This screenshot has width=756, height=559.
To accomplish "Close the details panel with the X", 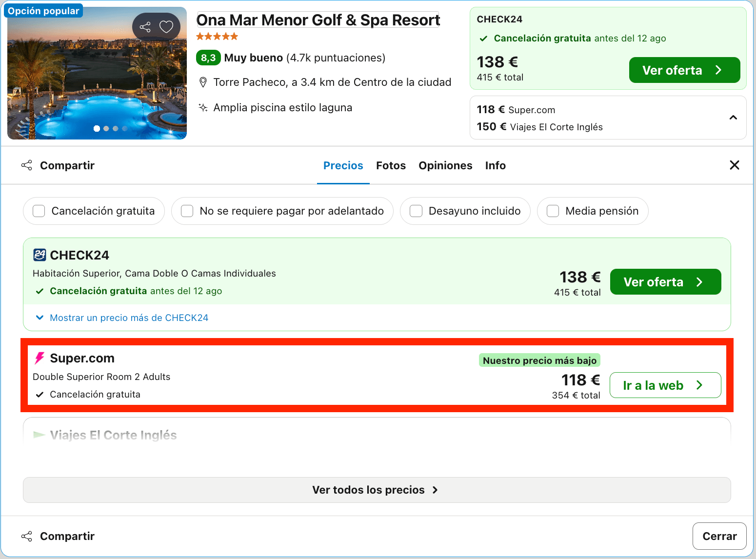I will tap(735, 165).
